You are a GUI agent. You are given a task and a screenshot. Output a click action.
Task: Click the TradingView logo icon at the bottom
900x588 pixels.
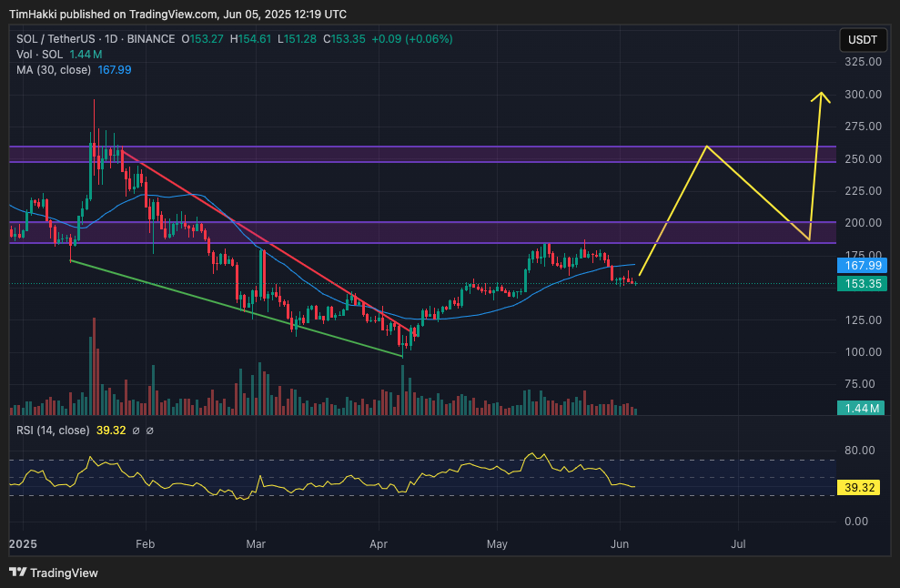[x=18, y=572]
